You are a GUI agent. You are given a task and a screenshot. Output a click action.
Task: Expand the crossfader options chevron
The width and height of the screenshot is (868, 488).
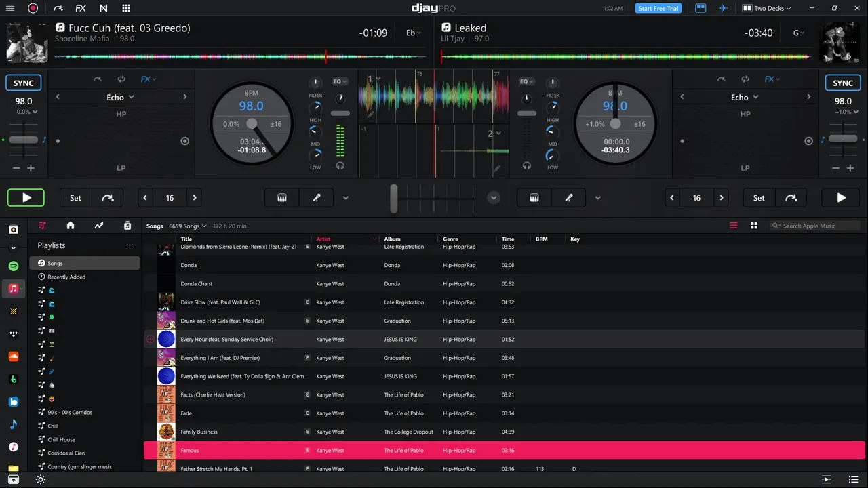(494, 198)
